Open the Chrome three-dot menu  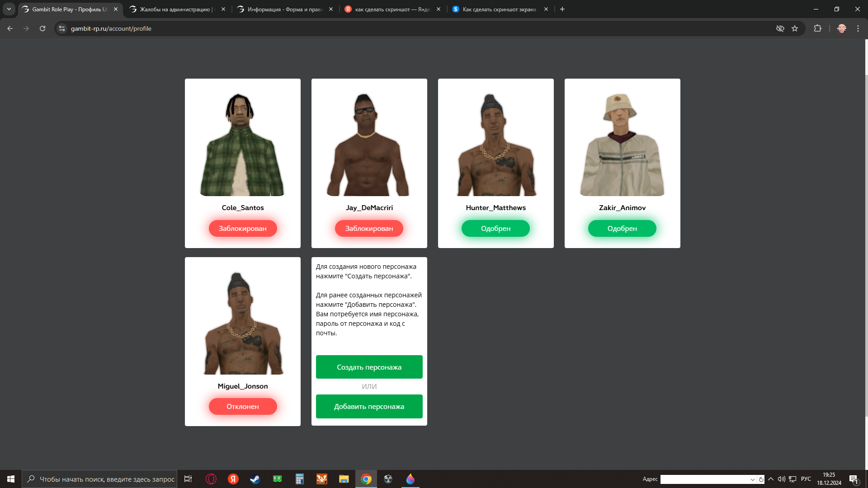pyautogui.click(x=858, y=28)
